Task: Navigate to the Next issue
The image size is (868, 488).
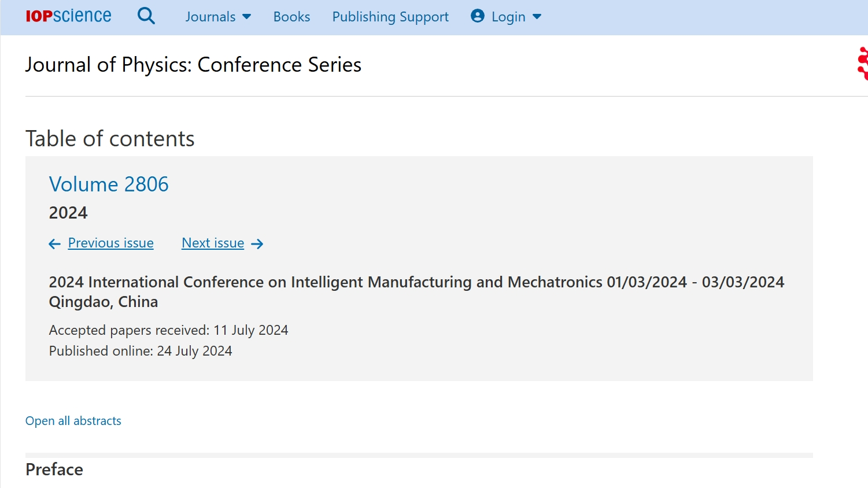Action: 213,243
